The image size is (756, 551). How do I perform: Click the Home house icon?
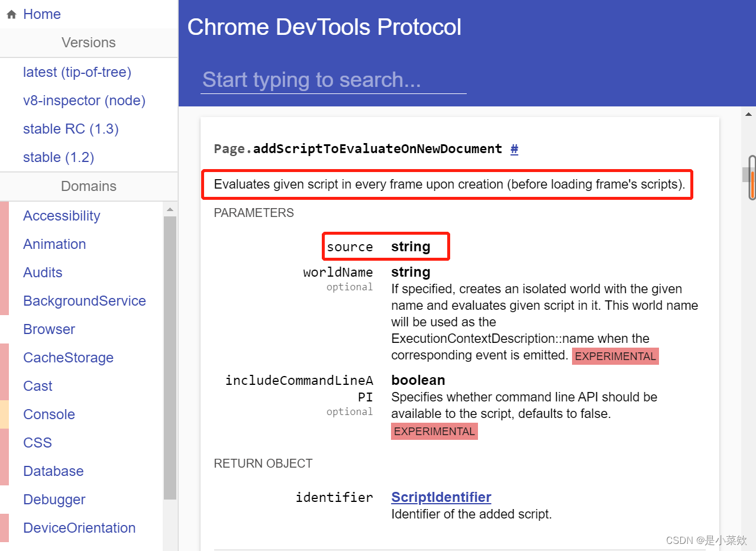click(x=11, y=15)
